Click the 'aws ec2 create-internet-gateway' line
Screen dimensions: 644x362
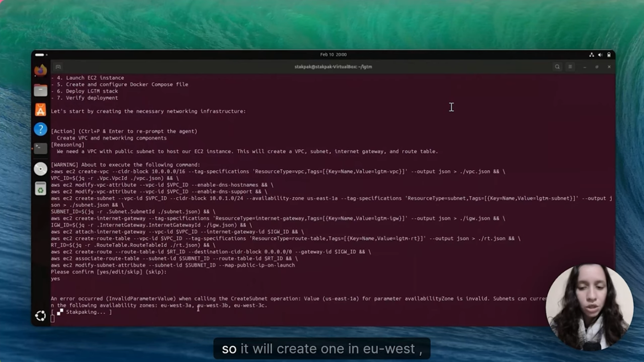pos(278,218)
